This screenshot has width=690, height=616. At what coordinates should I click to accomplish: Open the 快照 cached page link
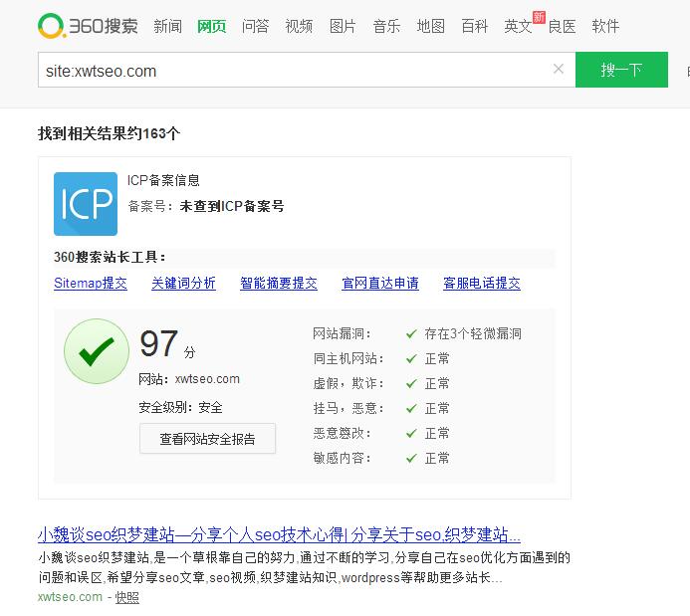[127, 597]
